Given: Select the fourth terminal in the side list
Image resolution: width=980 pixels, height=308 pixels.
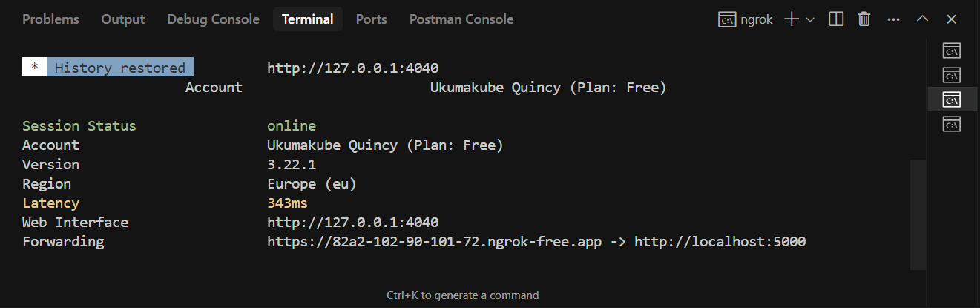Looking at the screenshot, I should coord(952,124).
